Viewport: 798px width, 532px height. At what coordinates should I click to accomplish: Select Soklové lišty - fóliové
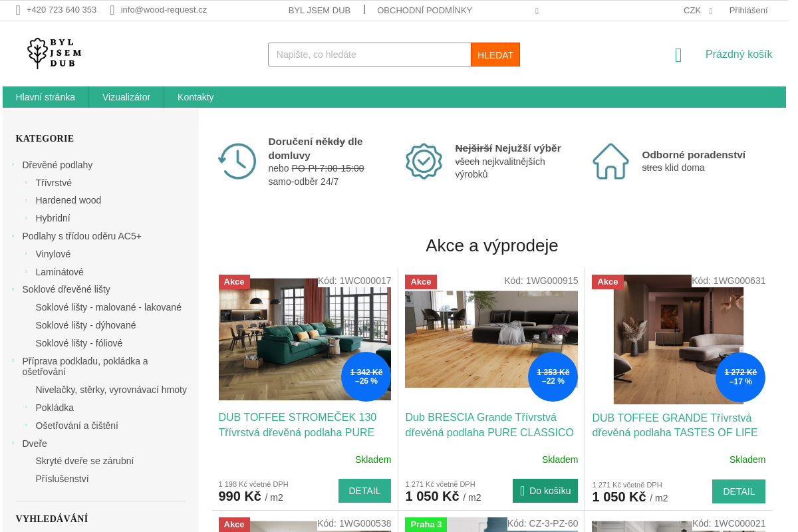pyautogui.click(x=79, y=343)
